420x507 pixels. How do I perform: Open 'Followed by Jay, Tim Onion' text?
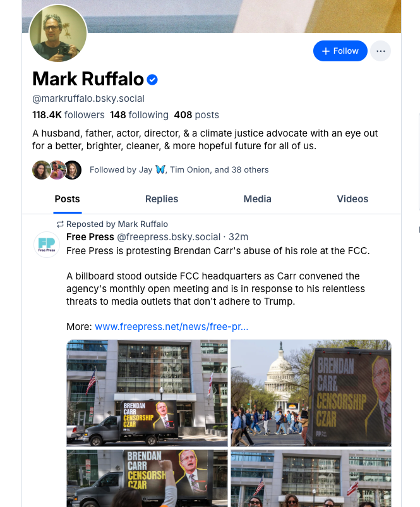coord(179,169)
